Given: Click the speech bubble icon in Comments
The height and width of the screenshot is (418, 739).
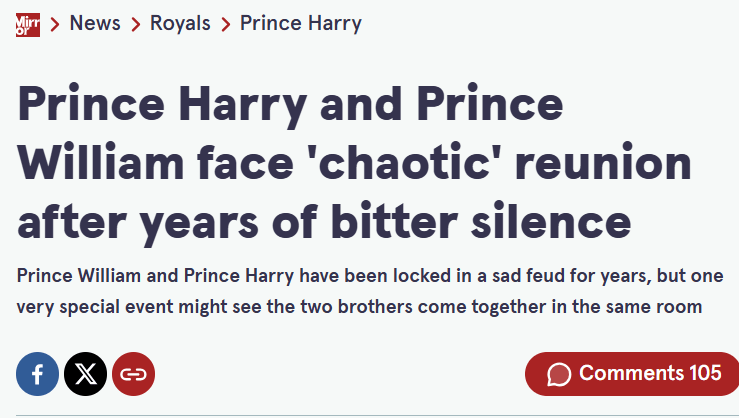Looking at the screenshot, I should [x=559, y=374].
